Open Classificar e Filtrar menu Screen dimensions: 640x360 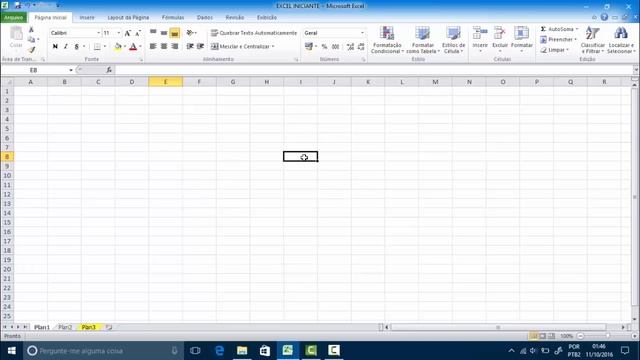click(593, 40)
